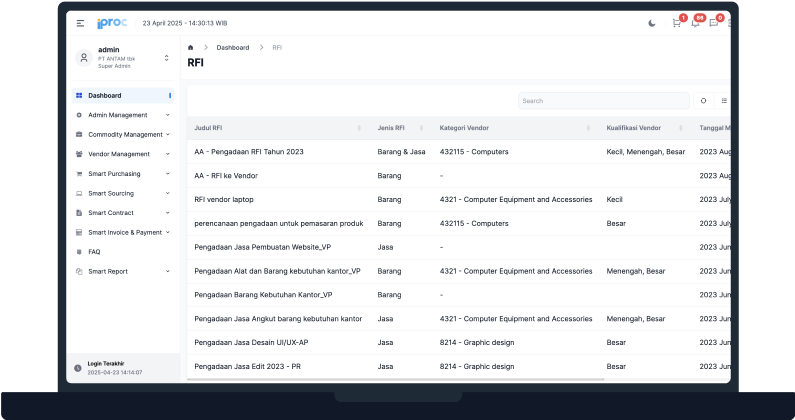The image size is (795, 420).
Task: Select row AA - RFI ke Vendor
Action: (x=459, y=176)
